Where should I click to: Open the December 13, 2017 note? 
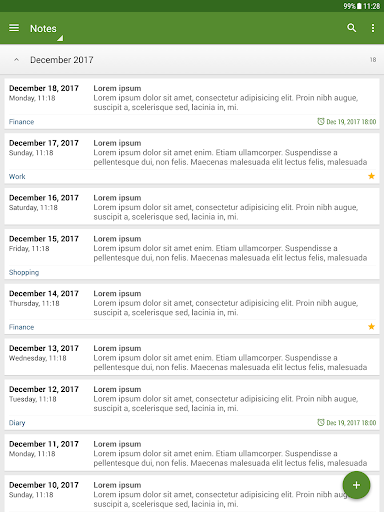[192, 357]
